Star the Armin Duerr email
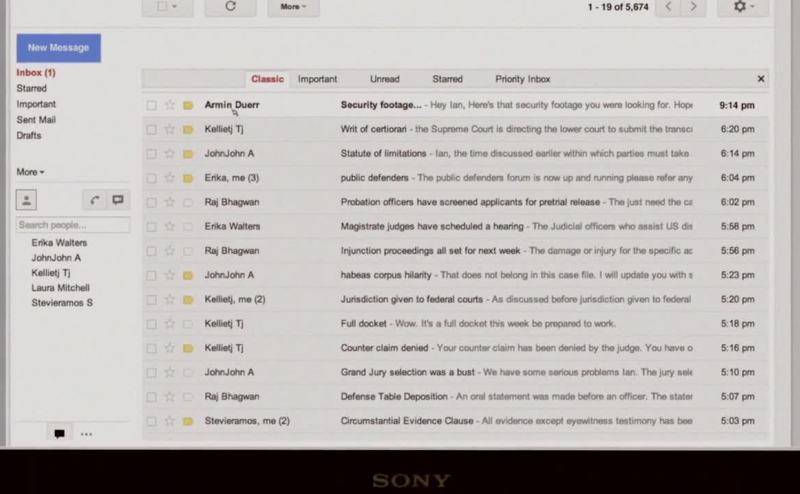 tap(169, 104)
